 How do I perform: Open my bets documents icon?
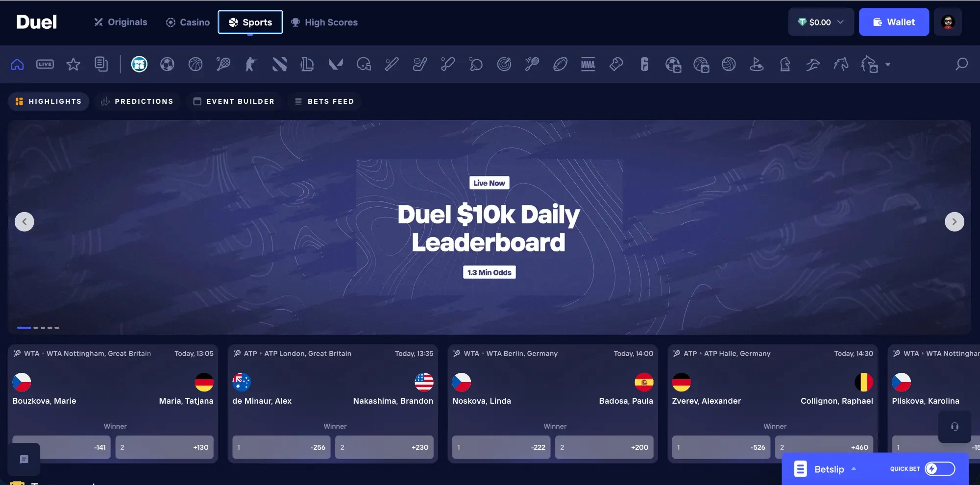click(101, 64)
